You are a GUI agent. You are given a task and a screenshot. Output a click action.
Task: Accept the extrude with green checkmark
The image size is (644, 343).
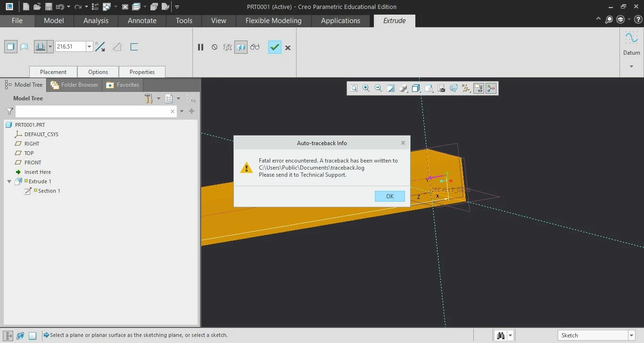(275, 47)
